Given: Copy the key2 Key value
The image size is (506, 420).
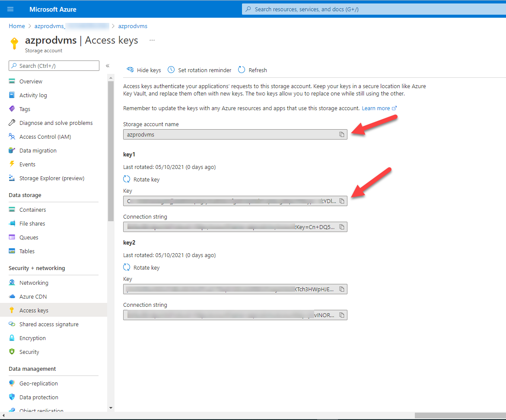Looking at the screenshot, I should (x=342, y=289).
